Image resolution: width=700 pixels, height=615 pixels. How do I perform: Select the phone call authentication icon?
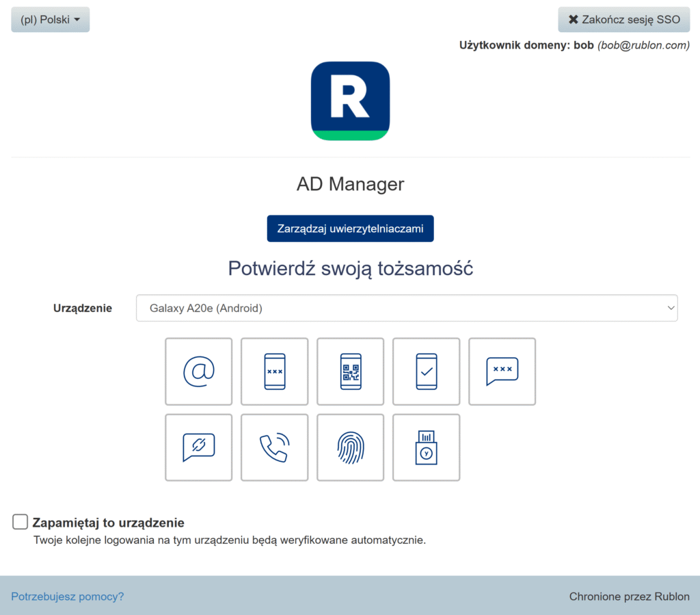click(x=274, y=447)
